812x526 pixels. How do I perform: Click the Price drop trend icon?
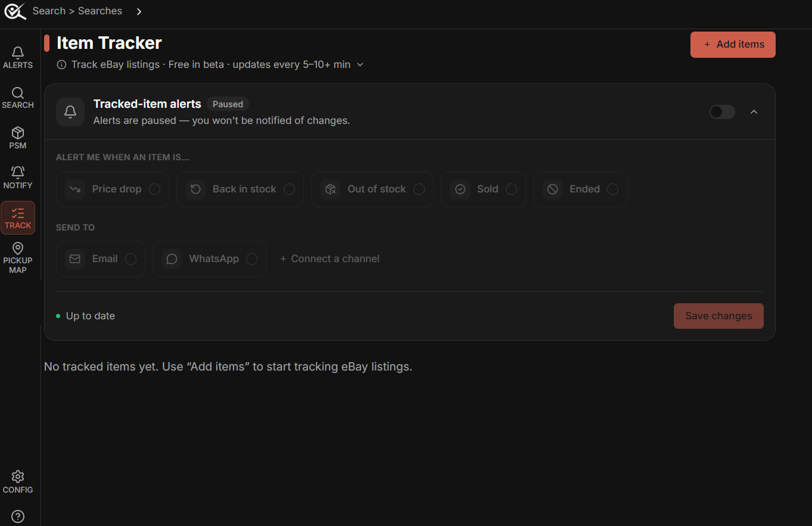tap(75, 189)
